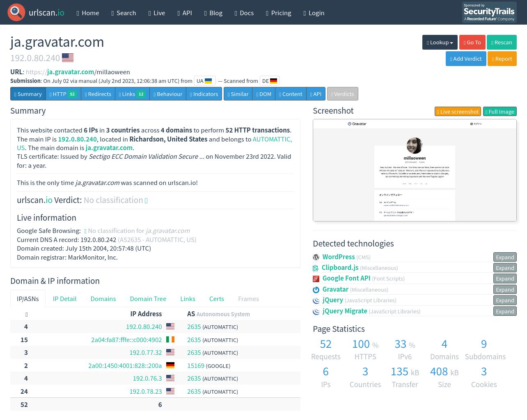Select the IP Detail tab
This screenshot has height=420, width=527.
tap(65, 299)
